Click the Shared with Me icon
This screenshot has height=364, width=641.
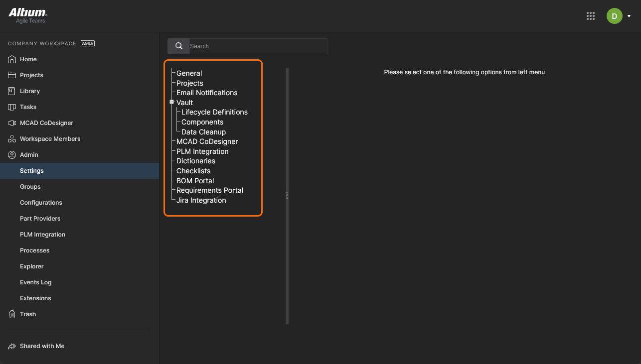[12, 346]
